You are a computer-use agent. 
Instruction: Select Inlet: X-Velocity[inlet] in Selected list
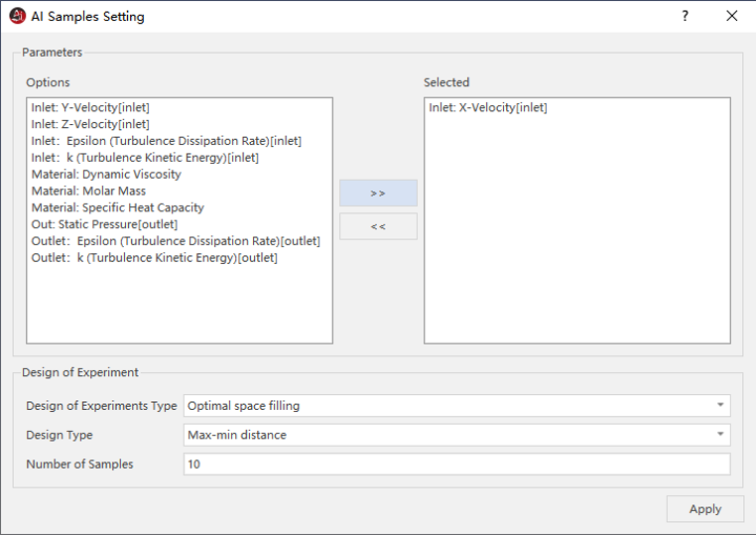pyautogui.click(x=488, y=107)
